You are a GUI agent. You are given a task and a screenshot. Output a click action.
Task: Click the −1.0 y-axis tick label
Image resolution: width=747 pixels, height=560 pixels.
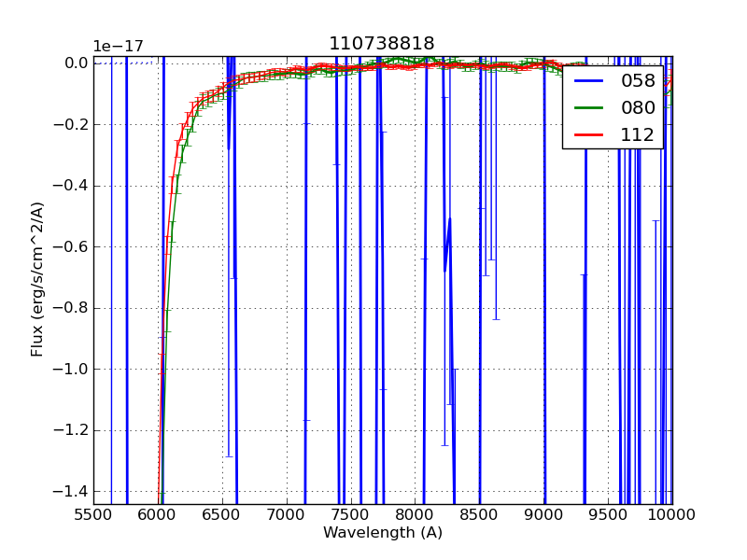71,370
